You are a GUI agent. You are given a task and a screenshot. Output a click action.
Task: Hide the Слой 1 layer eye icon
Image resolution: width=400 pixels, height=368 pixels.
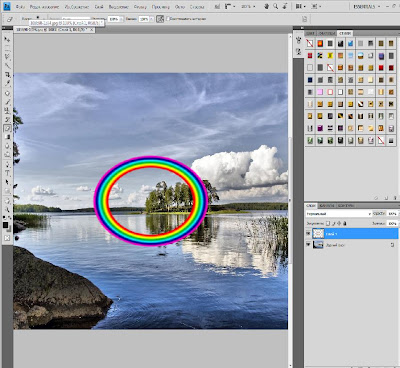pos(308,234)
